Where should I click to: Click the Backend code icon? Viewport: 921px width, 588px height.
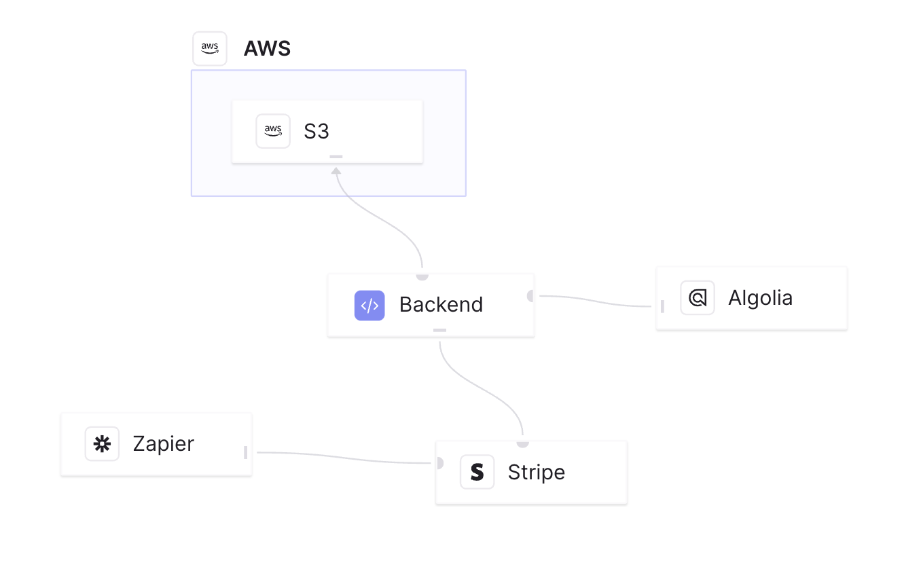click(369, 306)
